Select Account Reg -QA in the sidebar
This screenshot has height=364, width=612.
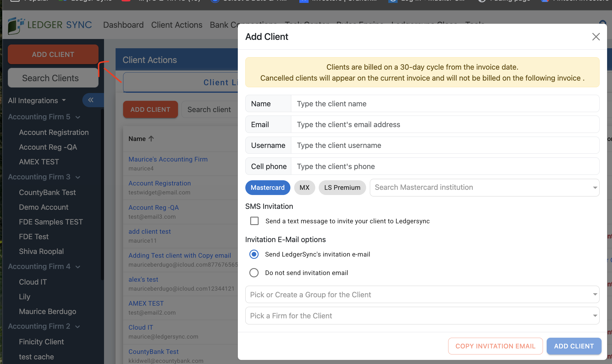(48, 147)
